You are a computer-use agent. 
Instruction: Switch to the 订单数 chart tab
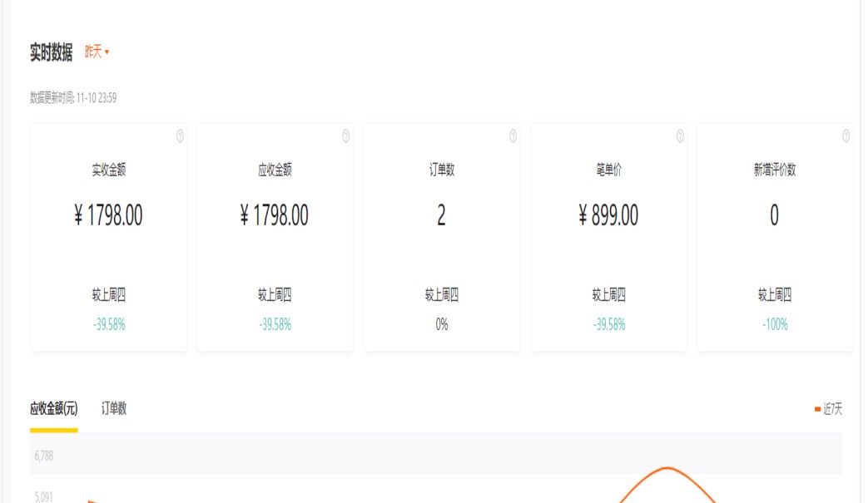pyautogui.click(x=114, y=408)
